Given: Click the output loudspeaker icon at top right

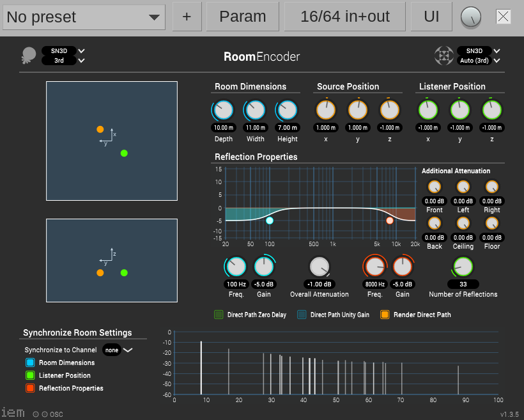Looking at the screenshot, I should pos(444,56).
